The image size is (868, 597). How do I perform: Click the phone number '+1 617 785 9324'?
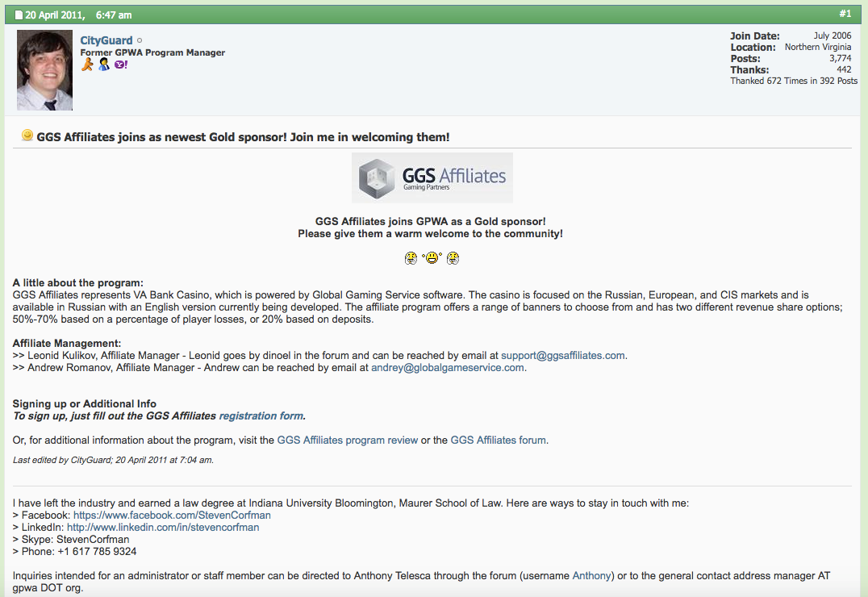(97, 552)
